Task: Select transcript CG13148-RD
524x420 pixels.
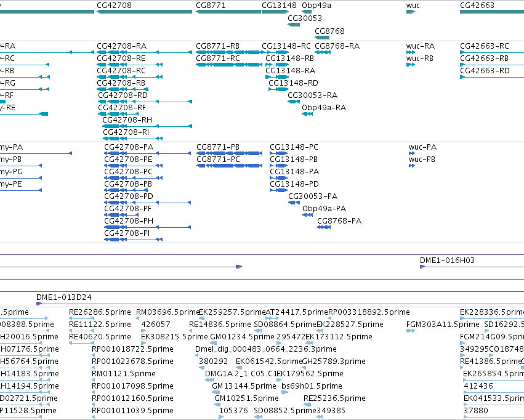Action: 294,83
